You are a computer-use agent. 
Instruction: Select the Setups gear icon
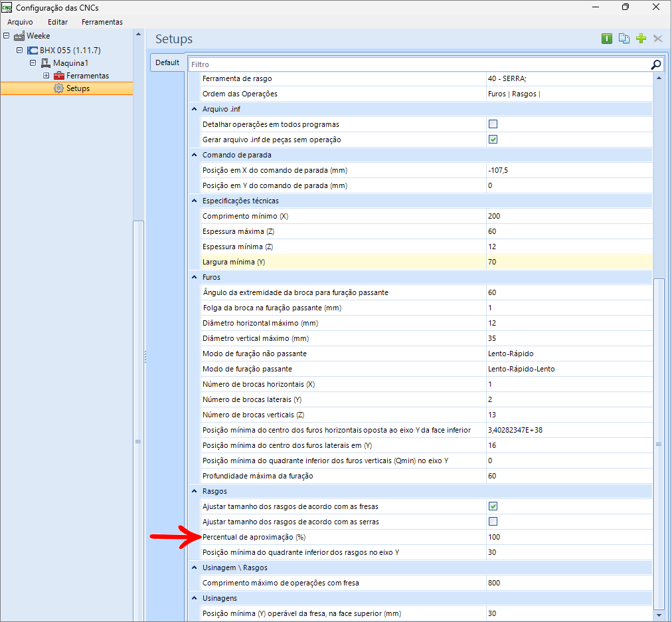click(59, 88)
